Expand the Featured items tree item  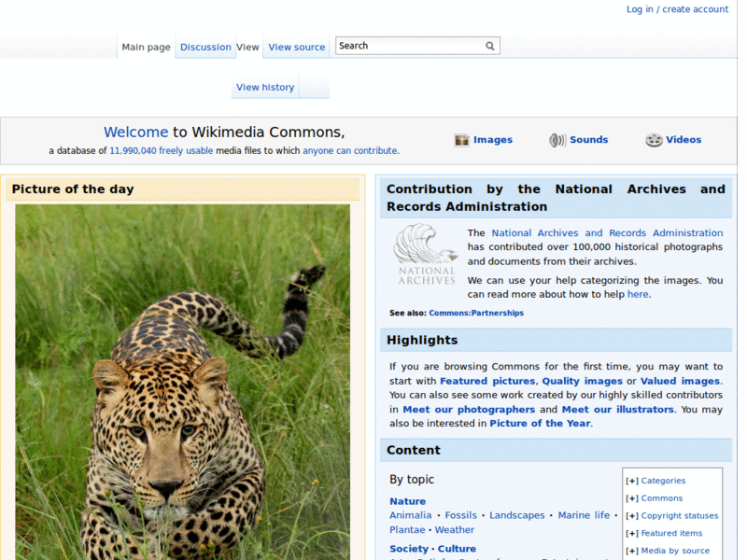click(x=632, y=533)
